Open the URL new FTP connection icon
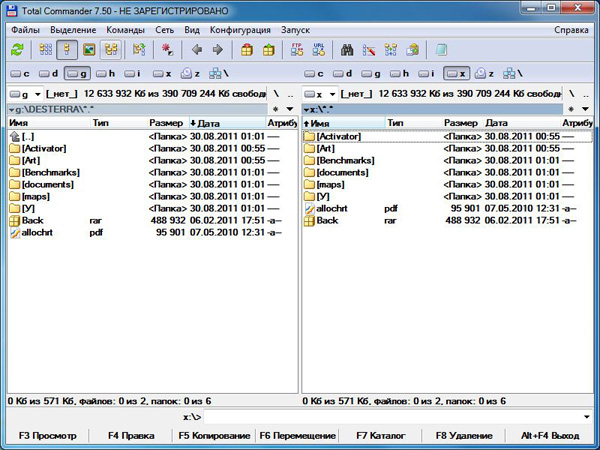The width and height of the screenshot is (600, 450). tap(318, 50)
